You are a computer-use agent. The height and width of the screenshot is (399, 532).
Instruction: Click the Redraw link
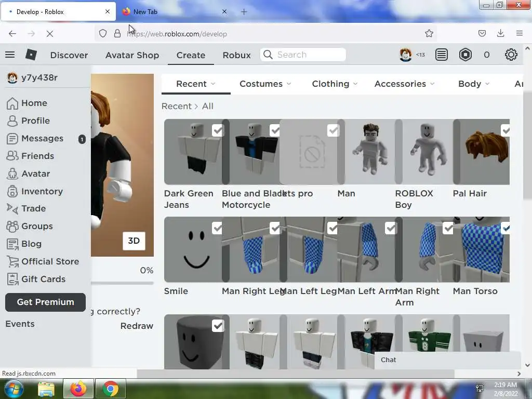(137, 326)
